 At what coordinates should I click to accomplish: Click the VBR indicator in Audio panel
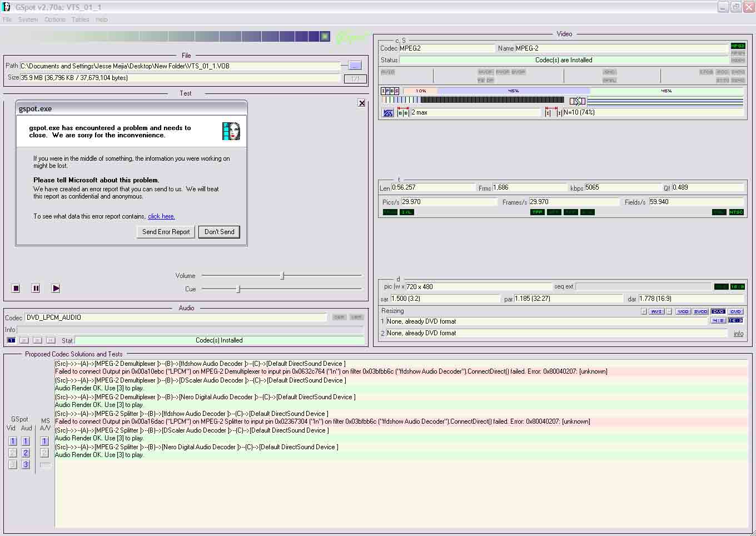pyautogui.click(x=356, y=317)
